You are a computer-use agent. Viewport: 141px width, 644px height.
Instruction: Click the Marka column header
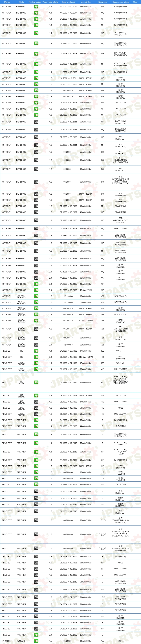7,2
